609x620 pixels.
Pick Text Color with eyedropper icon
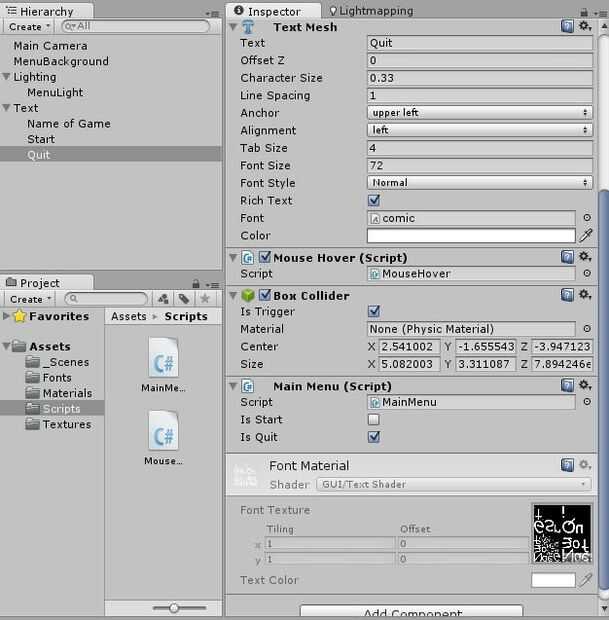point(586,580)
